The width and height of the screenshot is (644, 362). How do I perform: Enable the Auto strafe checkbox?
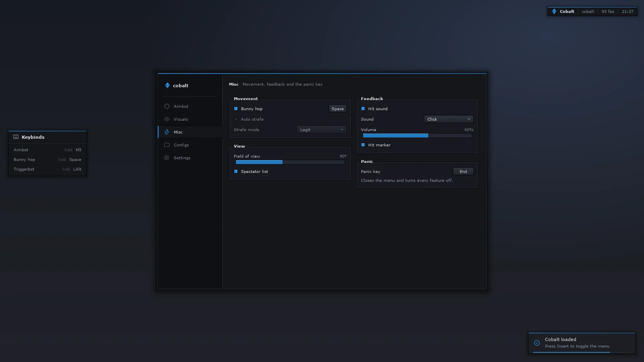[x=236, y=119]
